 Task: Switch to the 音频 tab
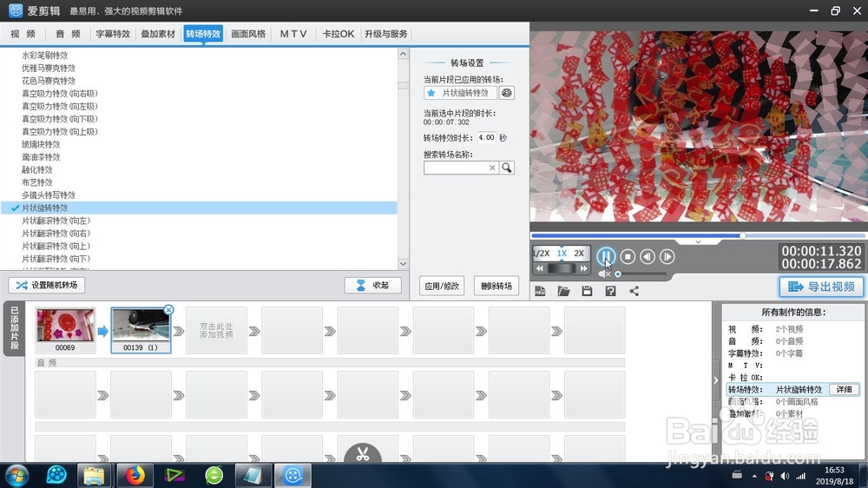coord(68,34)
